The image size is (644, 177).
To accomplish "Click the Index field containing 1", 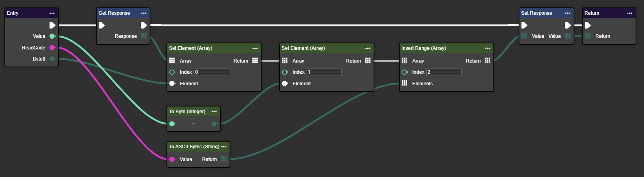I will pyautogui.click(x=324, y=72).
